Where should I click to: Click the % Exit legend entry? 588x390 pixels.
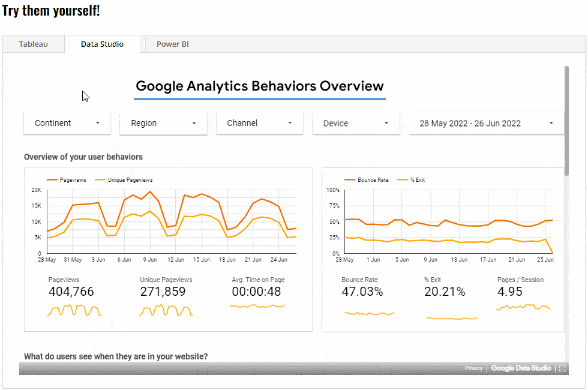(x=411, y=180)
